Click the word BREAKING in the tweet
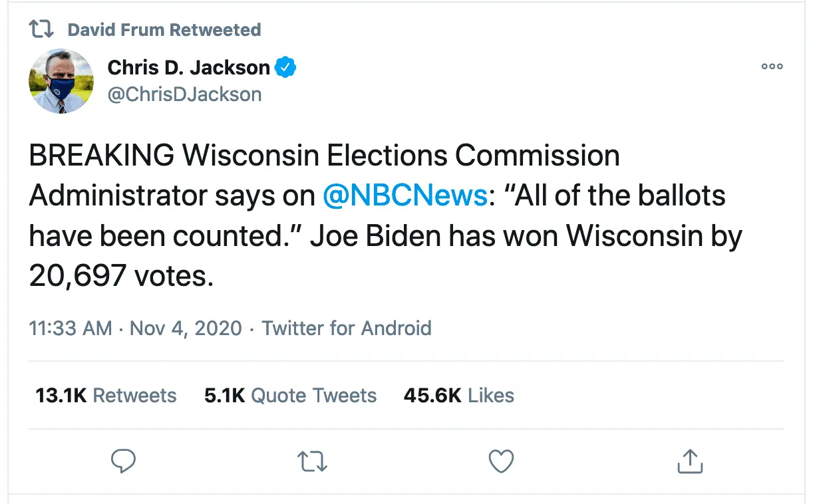The width and height of the screenshot is (813, 504). (101, 156)
